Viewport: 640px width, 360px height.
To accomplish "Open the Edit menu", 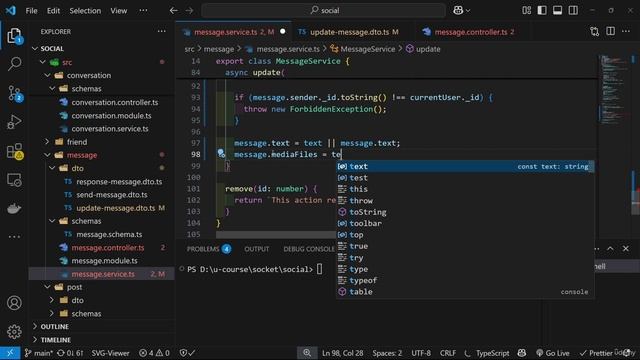I will 53,11.
